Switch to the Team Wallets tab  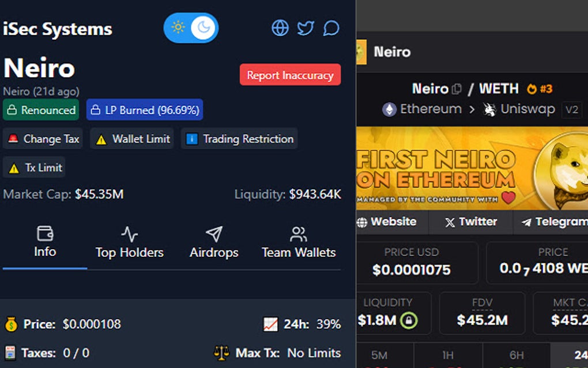click(299, 242)
